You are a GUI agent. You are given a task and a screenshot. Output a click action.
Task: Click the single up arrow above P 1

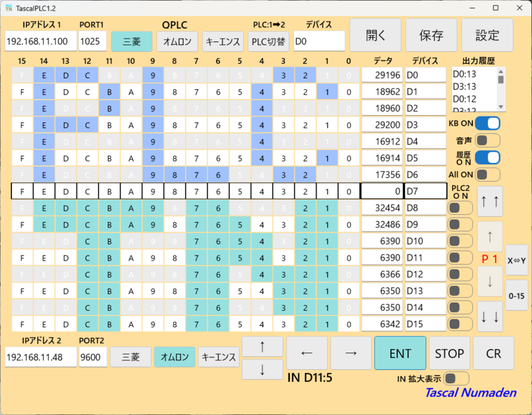[489, 236]
